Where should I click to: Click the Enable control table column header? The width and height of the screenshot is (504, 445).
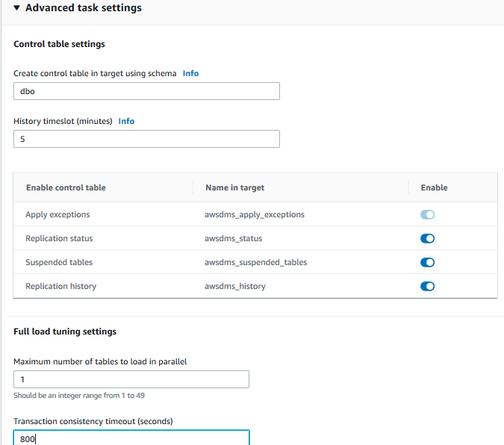point(66,187)
